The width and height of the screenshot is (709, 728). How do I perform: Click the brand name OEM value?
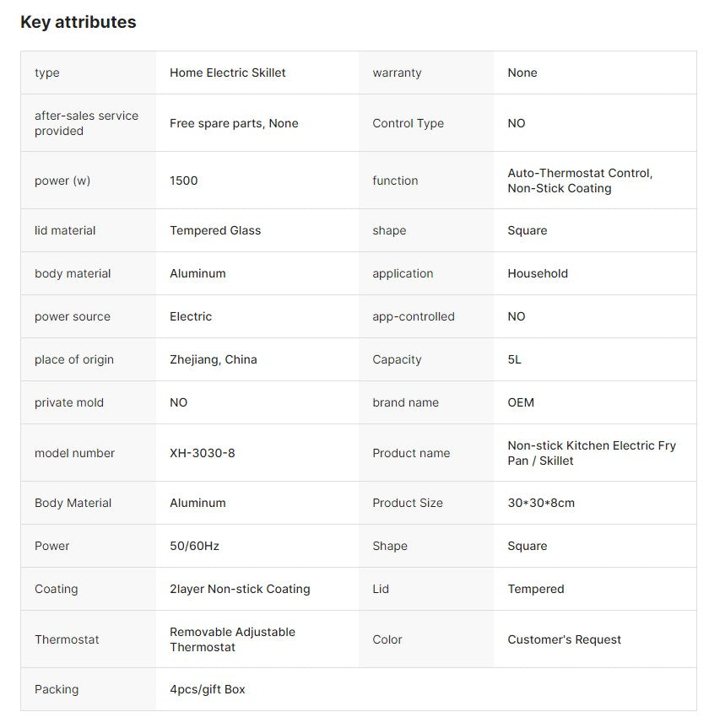[x=521, y=402]
